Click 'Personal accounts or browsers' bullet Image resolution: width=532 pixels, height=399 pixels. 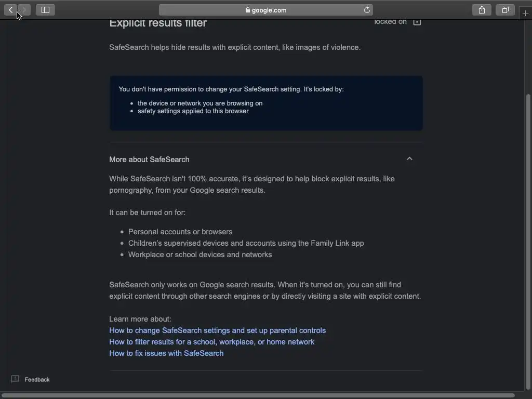coord(180,232)
